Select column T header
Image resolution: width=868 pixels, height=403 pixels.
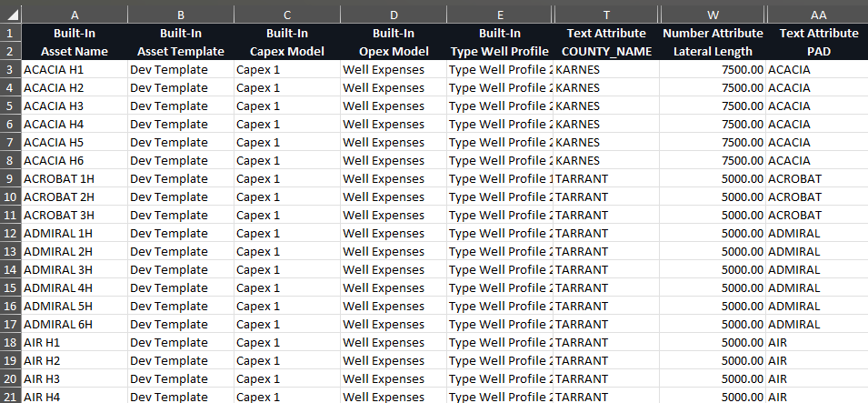pyautogui.click(x=607, y=15)
